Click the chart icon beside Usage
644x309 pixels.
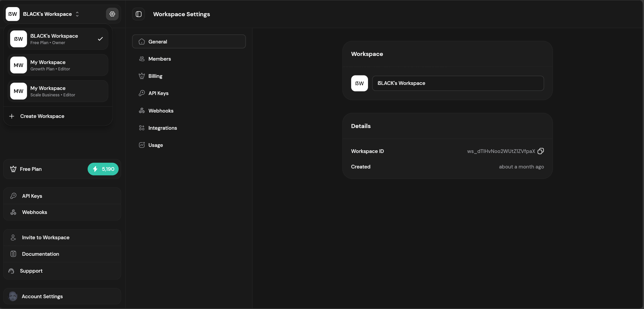142,145
